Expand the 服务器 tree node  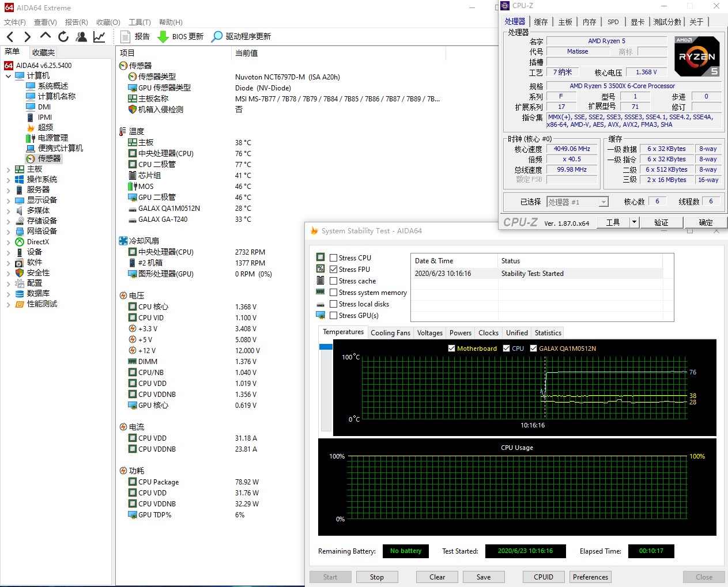pyautogui.click(x=8, y=190)
